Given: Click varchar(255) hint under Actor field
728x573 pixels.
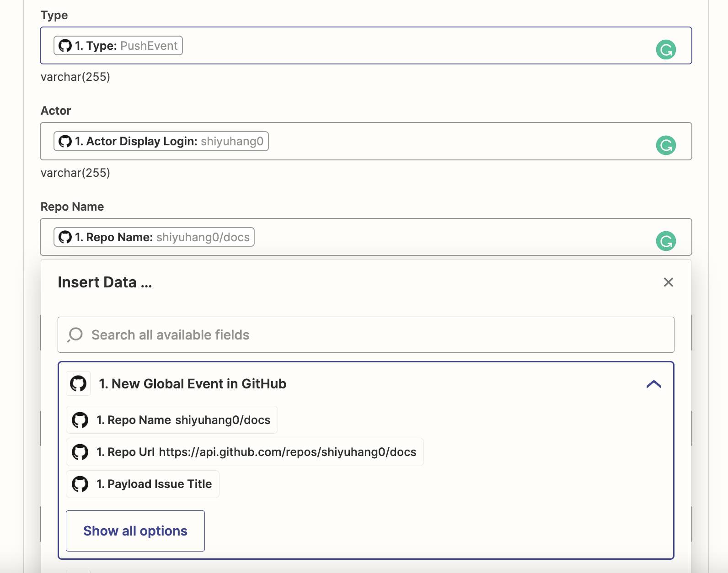Looking at the screenshot, I should tap(75, 173).
